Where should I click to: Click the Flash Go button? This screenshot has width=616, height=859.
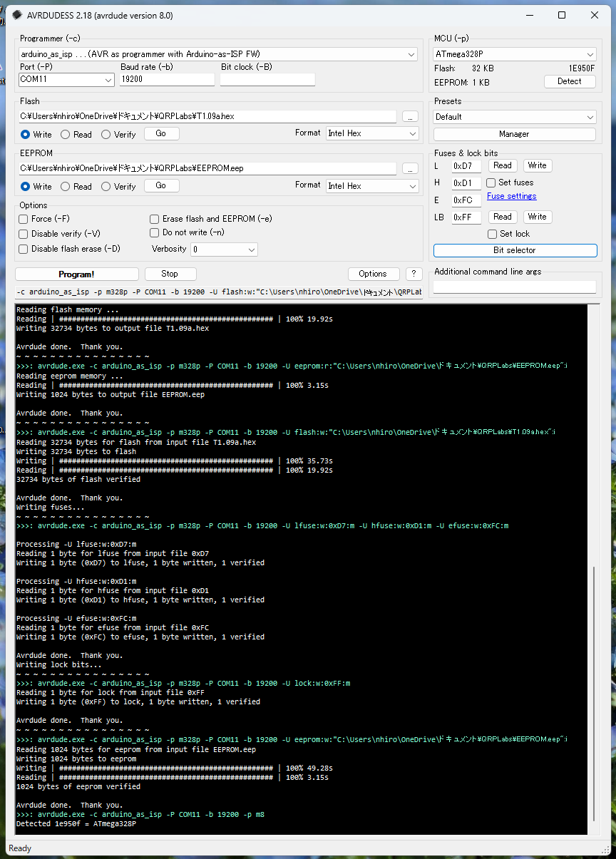coord(161,133)
